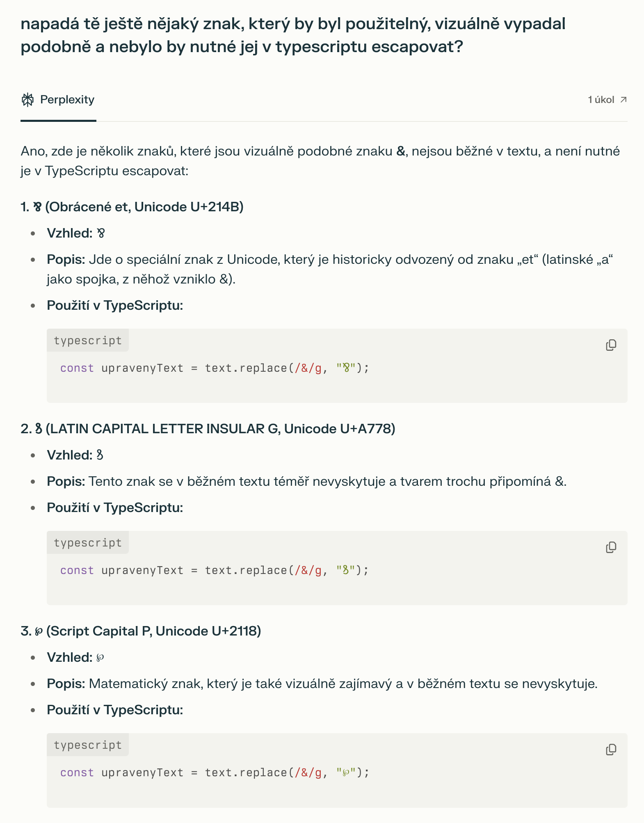Click the code line in the third code block
The image size is (644, 823).
[x=215, y=773]
